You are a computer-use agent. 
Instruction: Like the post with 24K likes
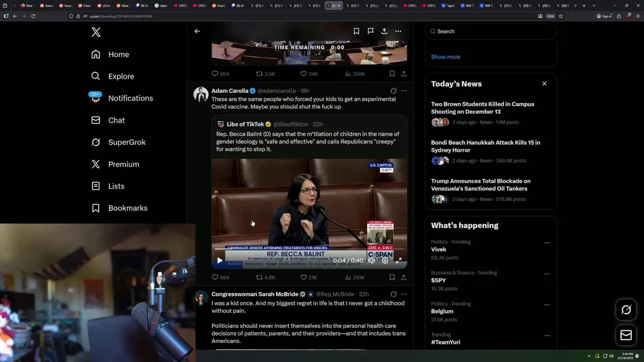tap(309, 74)
